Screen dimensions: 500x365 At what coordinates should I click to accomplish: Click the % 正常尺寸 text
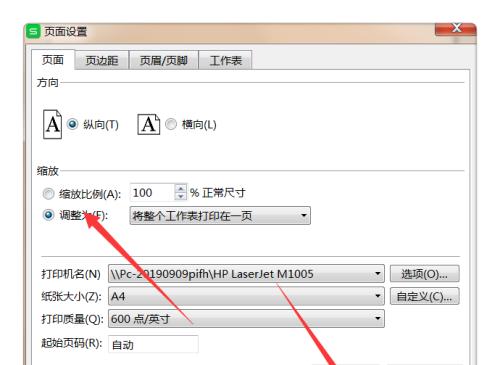point(218,193)
